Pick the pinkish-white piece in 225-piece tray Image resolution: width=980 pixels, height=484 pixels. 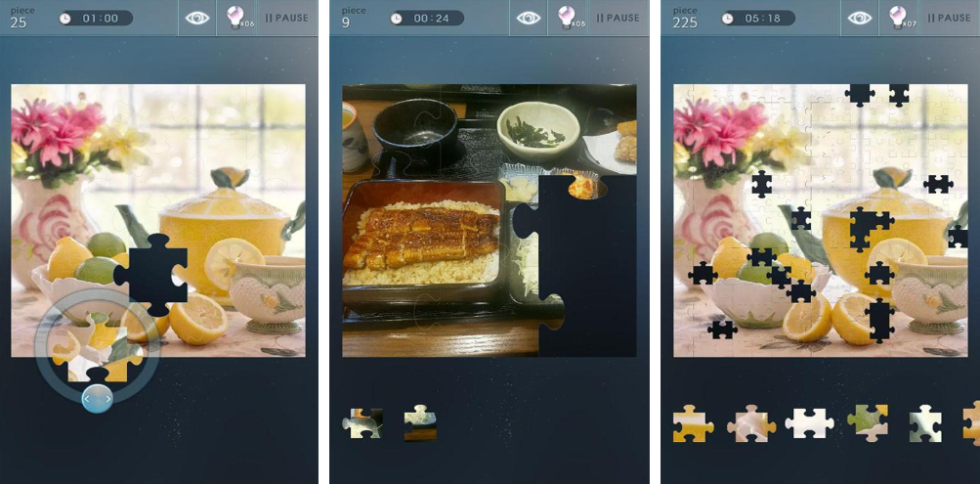pos(751,423)
